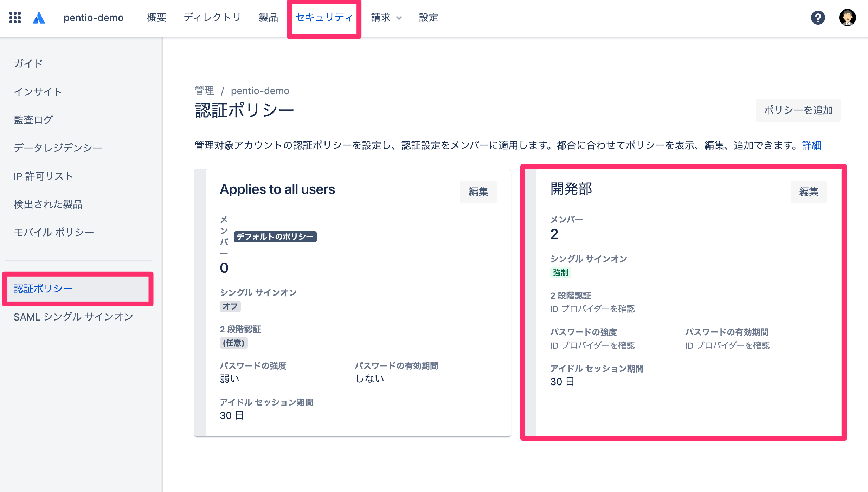868x492 pixels.
Task: Go to the 概要 tab
Action: click(x=156, y=18)
